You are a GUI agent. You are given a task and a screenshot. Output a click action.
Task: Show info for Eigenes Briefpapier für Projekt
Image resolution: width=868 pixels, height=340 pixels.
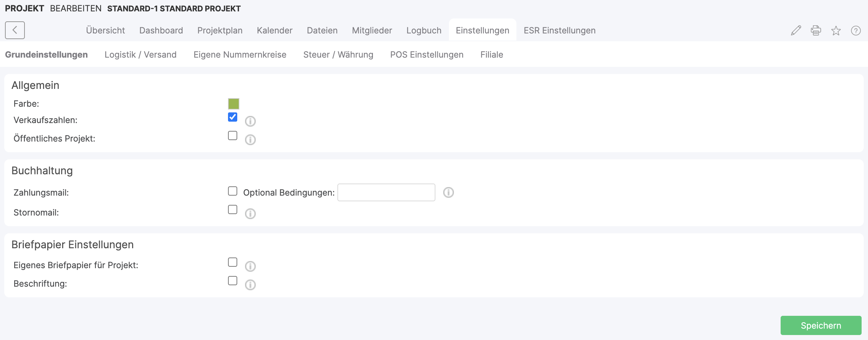coord(250,266)
